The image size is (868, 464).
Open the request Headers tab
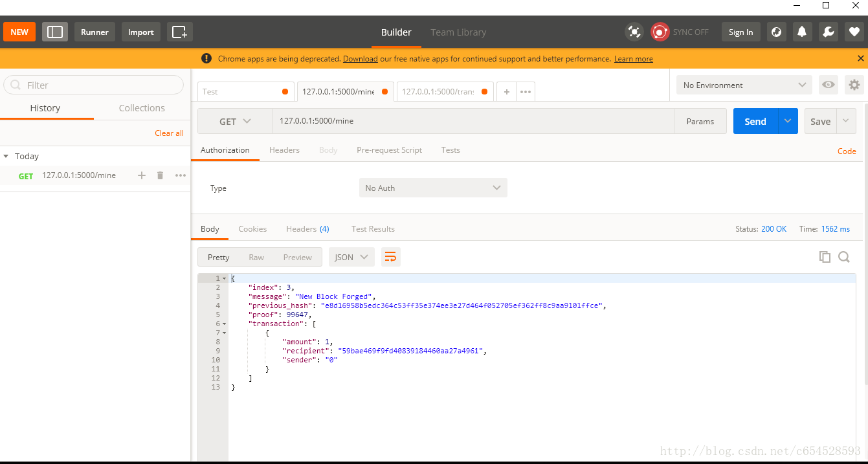[284, 150]
